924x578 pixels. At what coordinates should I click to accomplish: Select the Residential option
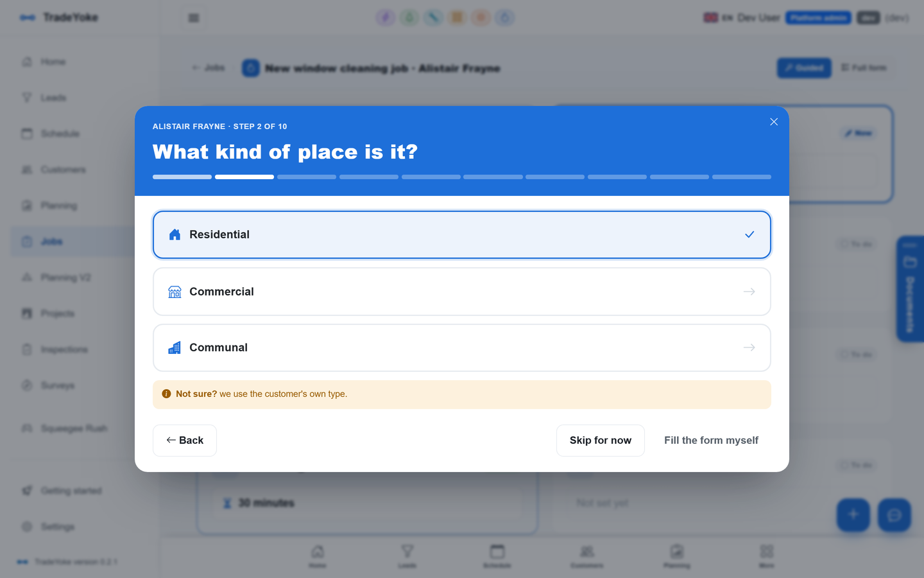[462, 234]
